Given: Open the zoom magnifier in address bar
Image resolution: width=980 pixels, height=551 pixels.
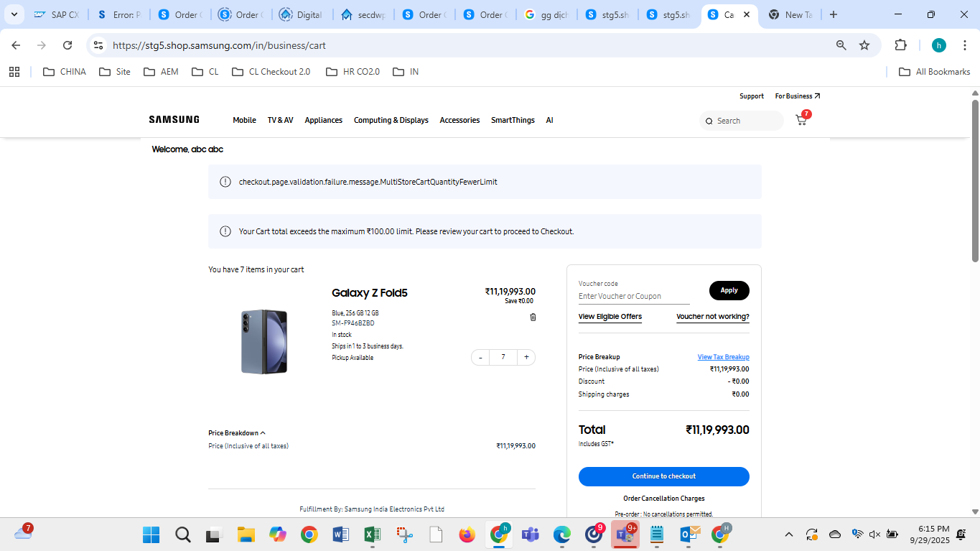Looking at the screenshot, I should 841,45.
